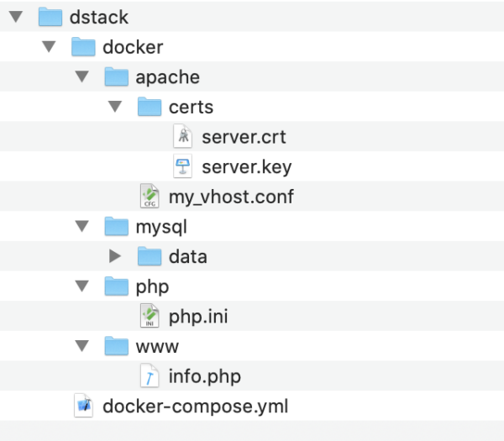
Task: Select the info.php file name
Action: tap(205, 376)
